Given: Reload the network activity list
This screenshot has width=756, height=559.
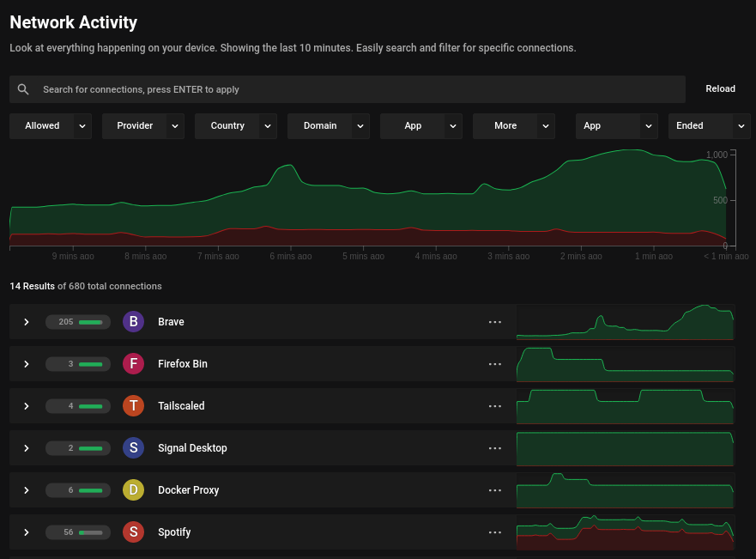Looking at the screenshot, I should tap(720, 88).
